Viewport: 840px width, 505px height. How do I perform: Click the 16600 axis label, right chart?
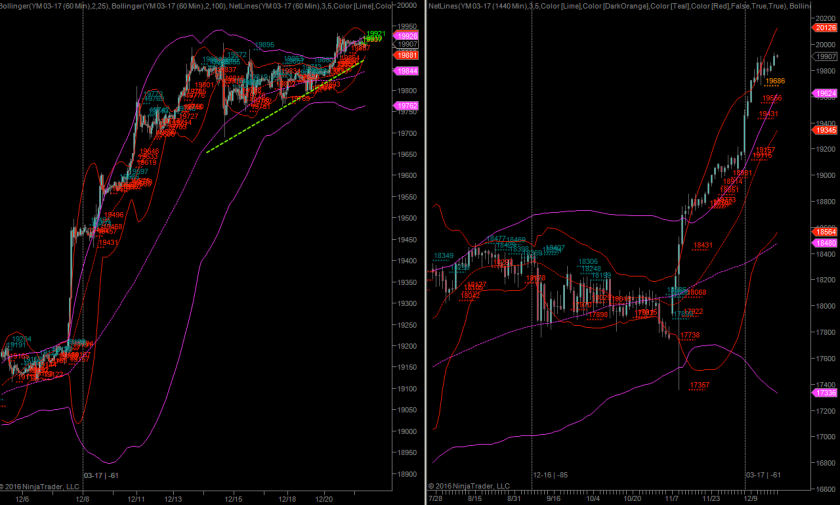tap(826, 489)
